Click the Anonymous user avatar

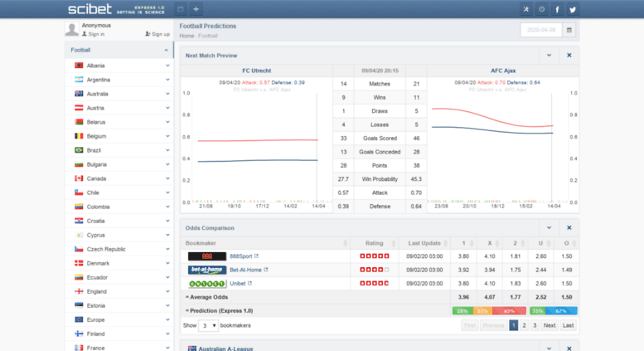point(72,30)
